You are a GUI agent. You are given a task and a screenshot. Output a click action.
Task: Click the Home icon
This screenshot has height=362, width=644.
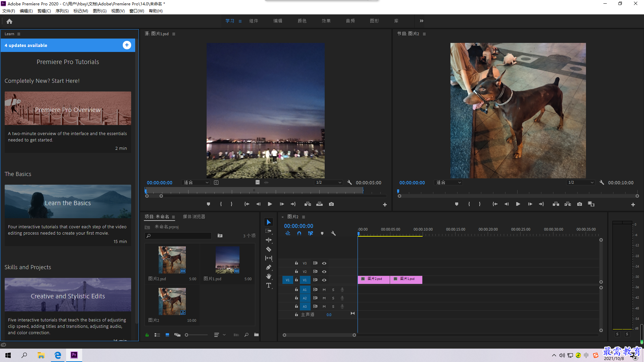coord(9,21)
